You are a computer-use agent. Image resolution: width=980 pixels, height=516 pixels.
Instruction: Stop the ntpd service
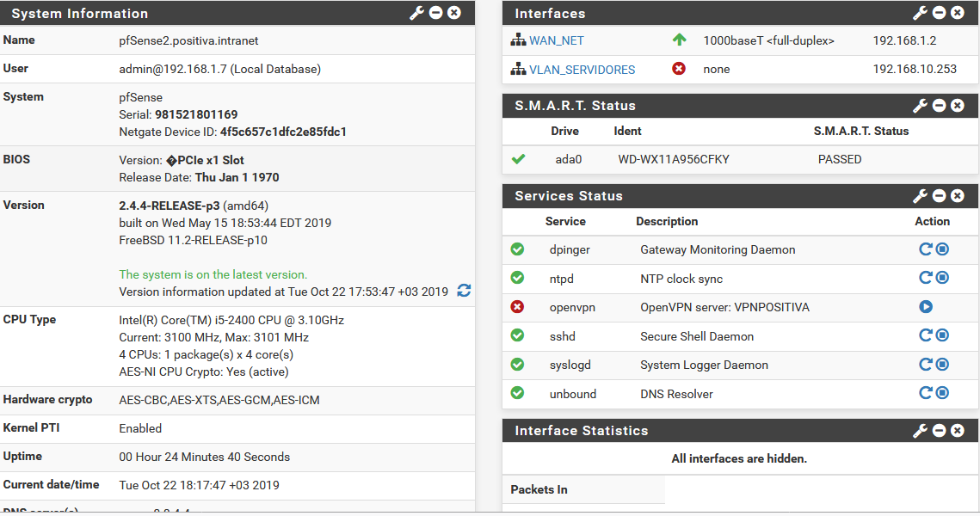pos(942,278)
